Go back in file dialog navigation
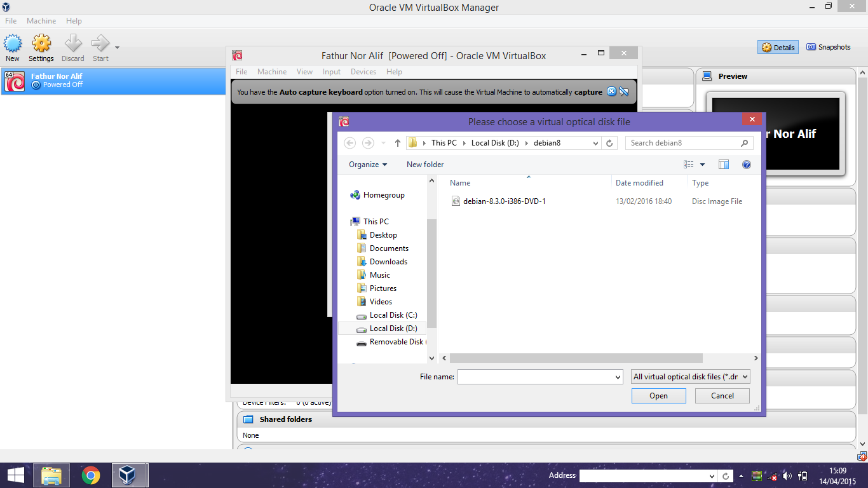Screen dimensions: 868x488 [349, 143]
